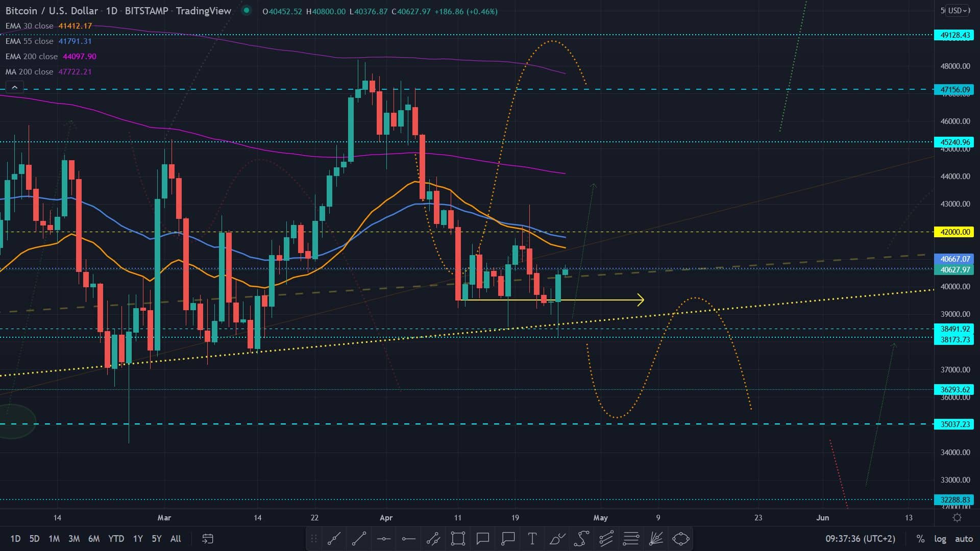
Task: Open the go-to-date calendar tool
Action: click(208, 538)
